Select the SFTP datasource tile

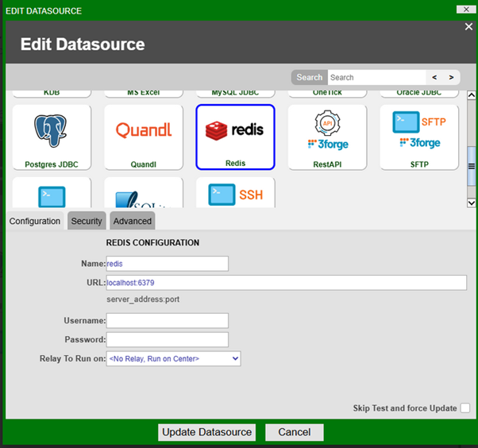pyautogui.click(x=419, y=137)
